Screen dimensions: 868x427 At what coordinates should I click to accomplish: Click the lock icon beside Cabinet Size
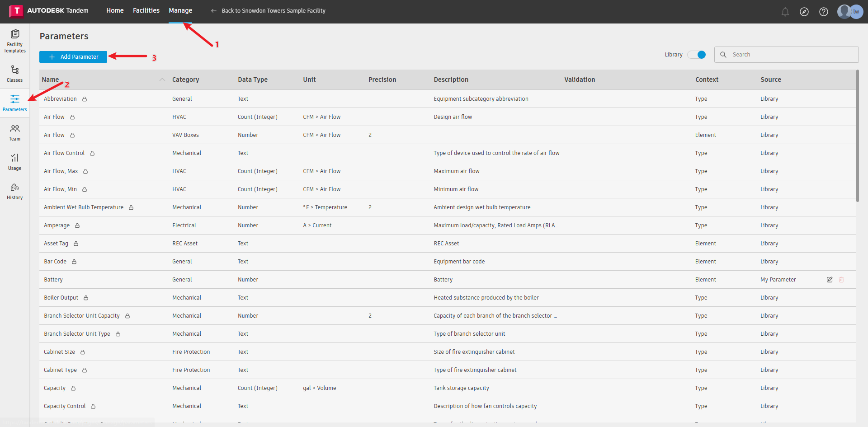(x=83, y=352)
